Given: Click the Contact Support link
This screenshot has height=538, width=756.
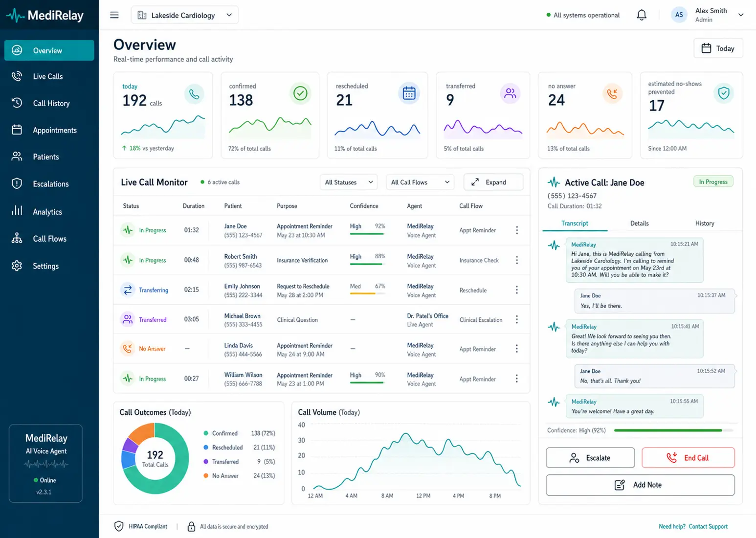Looking at the screenshot, I should [708, 527].
